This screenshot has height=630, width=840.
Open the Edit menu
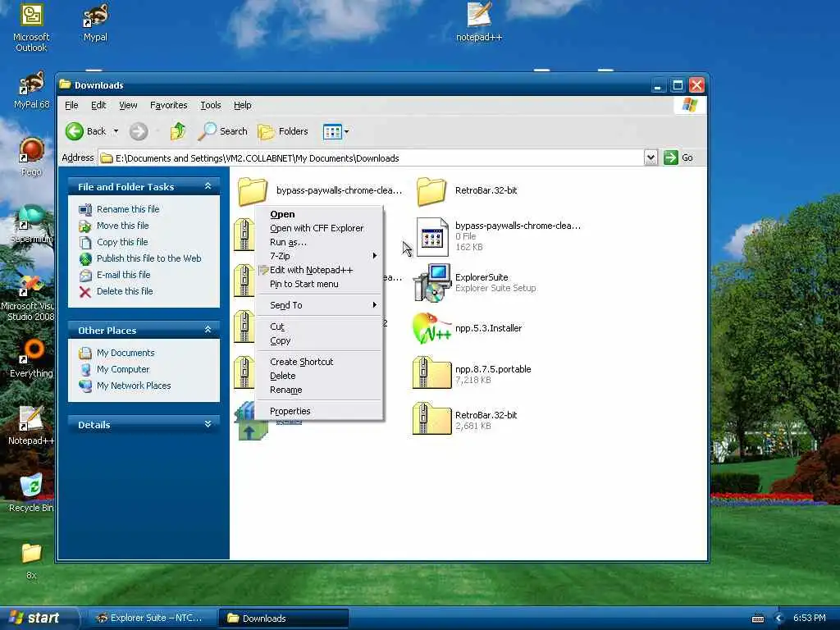[98, 105]
